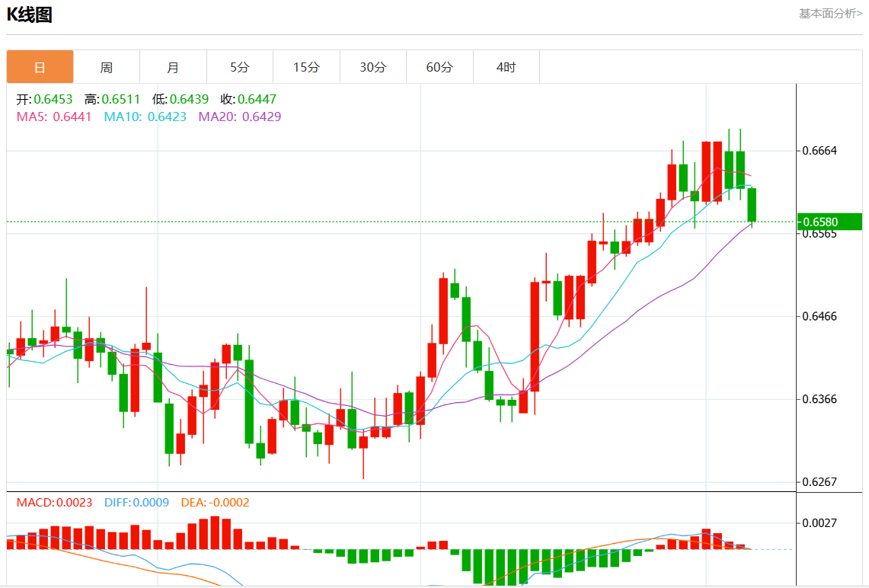Open the 5分 interval tab
This screenshot has width=869, height=588.
tap(239, 67)
